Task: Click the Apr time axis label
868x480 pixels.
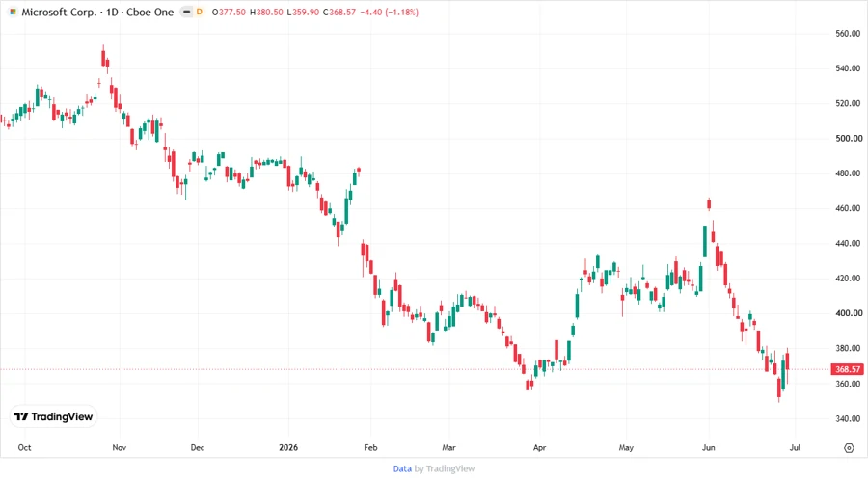Action: coord(540,447)
